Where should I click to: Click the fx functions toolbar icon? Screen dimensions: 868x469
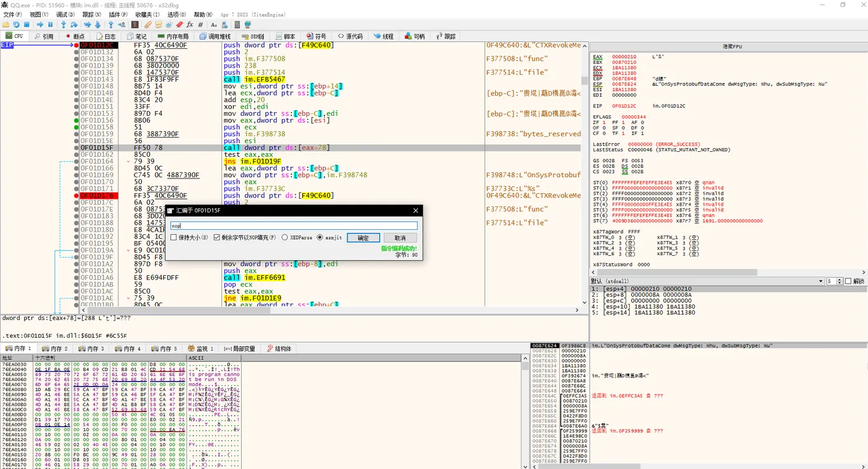(190, 25)
